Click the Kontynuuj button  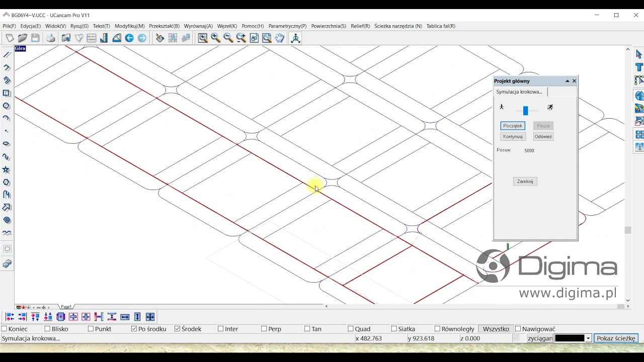tap(513, 136)
